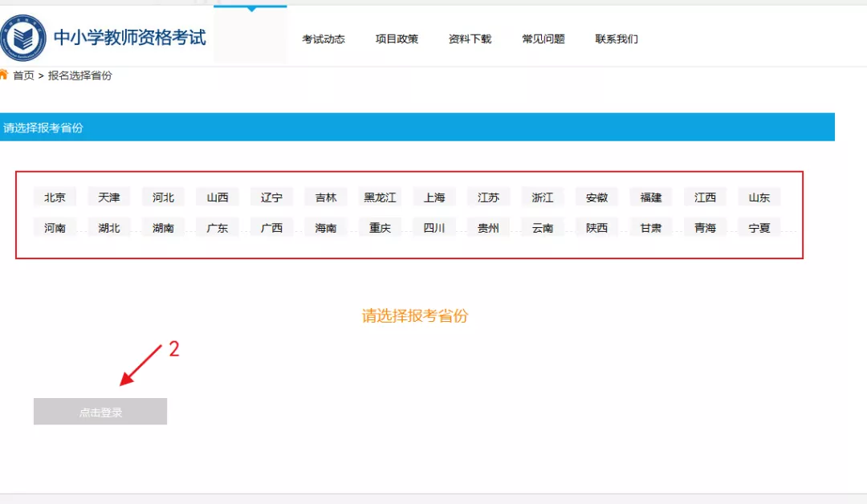Choose 上海 as exam province
The width and height of the screenshot is (867, 504).
pos(434,197)
